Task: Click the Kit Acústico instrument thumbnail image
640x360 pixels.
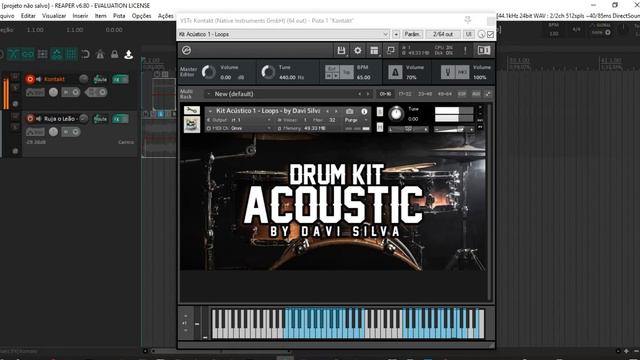Action: tap(192, 124)
